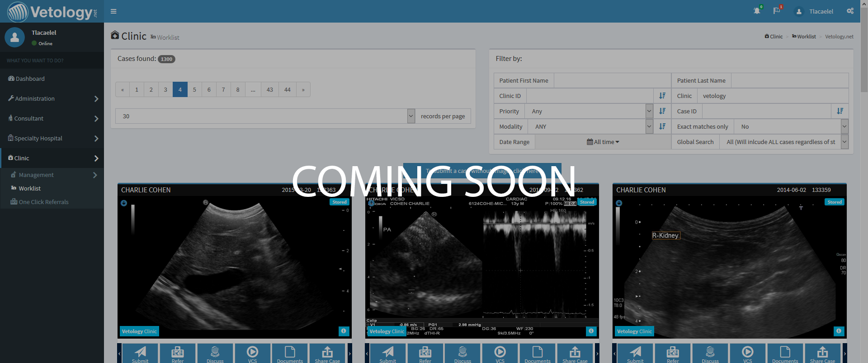Image resolution: width=868 pixels, height=363 pixels.
Task: Open the Modality dropdown
Action: point(649,126)
